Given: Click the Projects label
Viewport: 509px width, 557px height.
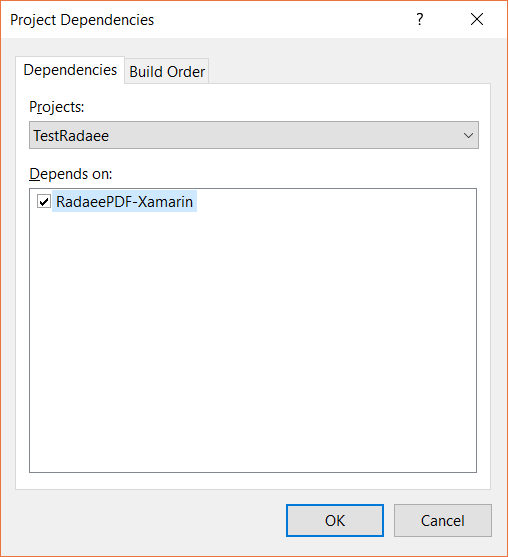Looking at the screenshot, I should [56, 107].
